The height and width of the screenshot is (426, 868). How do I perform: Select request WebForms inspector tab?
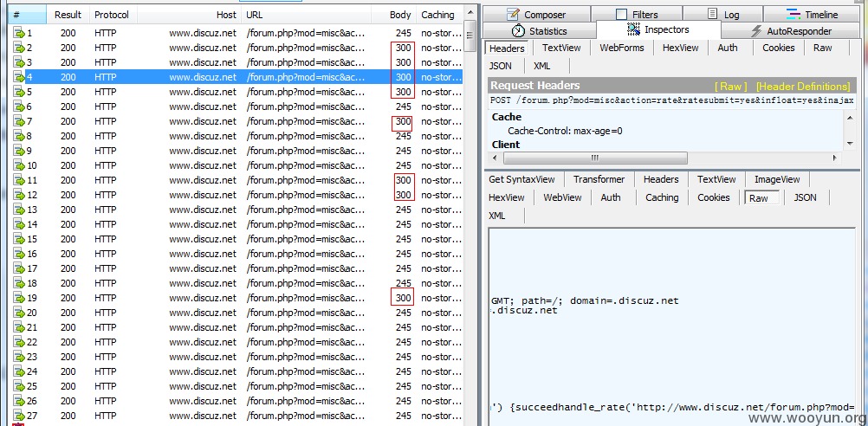(x=622, y=48)
